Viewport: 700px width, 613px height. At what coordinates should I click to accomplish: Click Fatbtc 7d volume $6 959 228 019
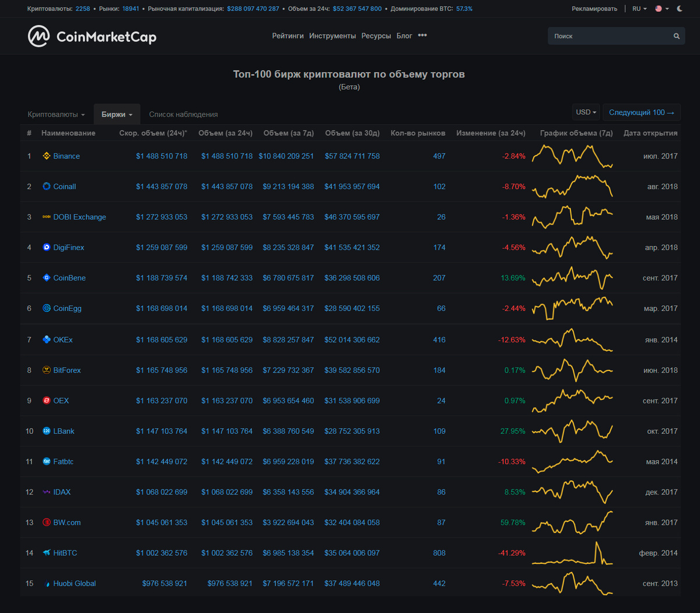[288, 461]
